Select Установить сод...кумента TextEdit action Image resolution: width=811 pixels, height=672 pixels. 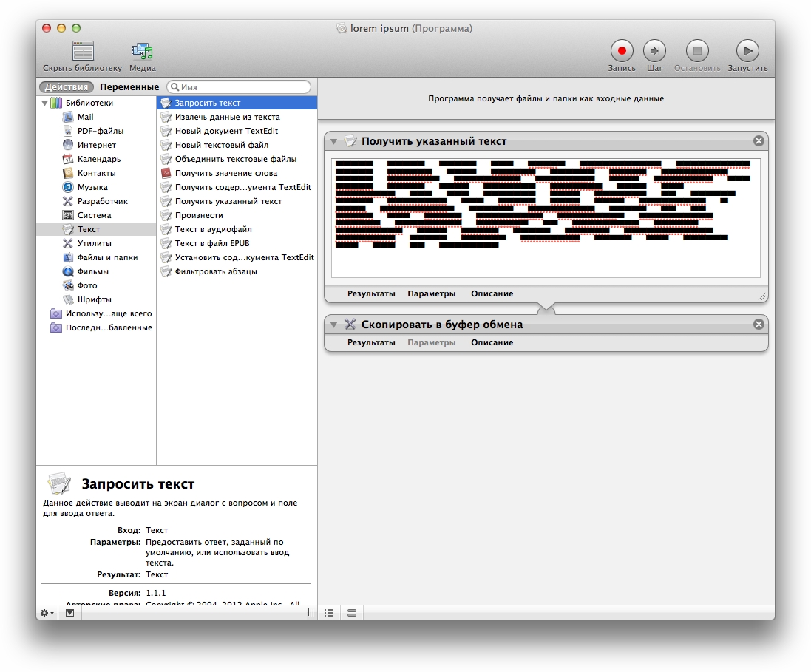click(237, 257)
